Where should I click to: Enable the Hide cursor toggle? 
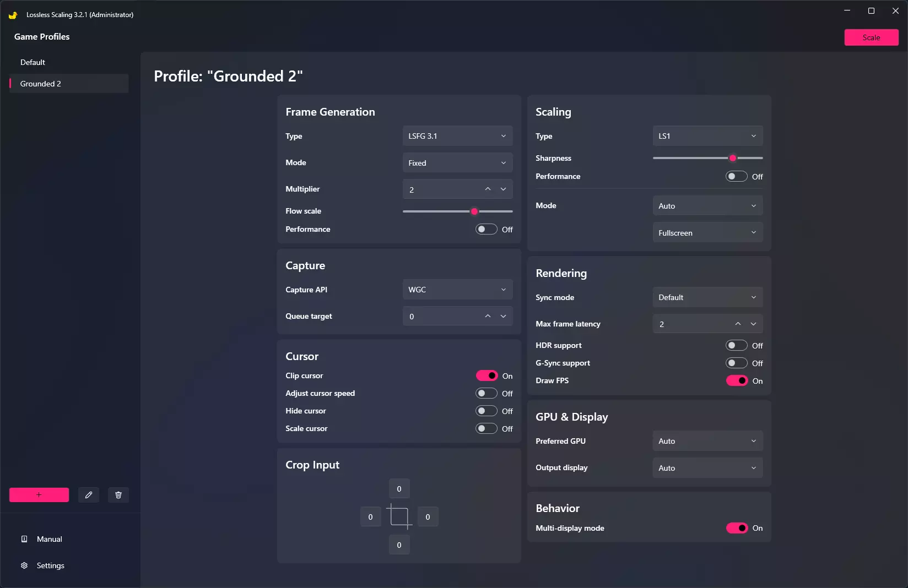tap(487, 411)
